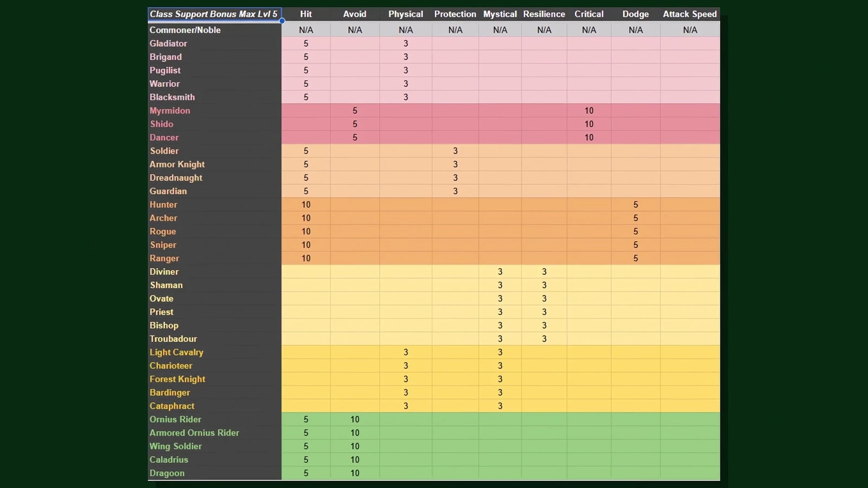Select Ornius Rider's Avoid value 10
The image size is (868, 488).
[x=355, y=420]
